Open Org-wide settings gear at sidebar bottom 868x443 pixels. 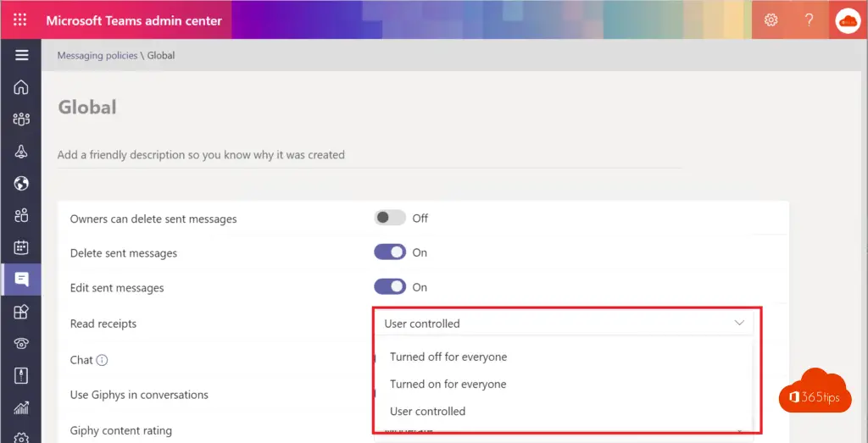21,437
